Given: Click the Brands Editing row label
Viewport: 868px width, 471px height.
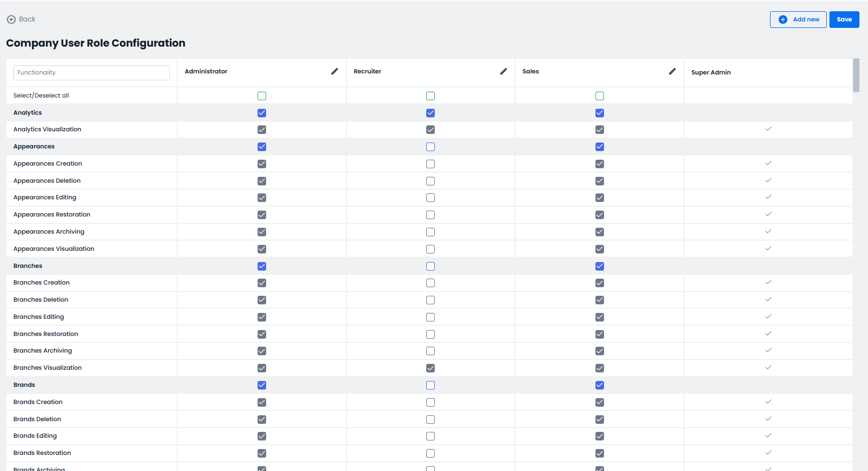Looking at the screenshot, I should 35,436.
